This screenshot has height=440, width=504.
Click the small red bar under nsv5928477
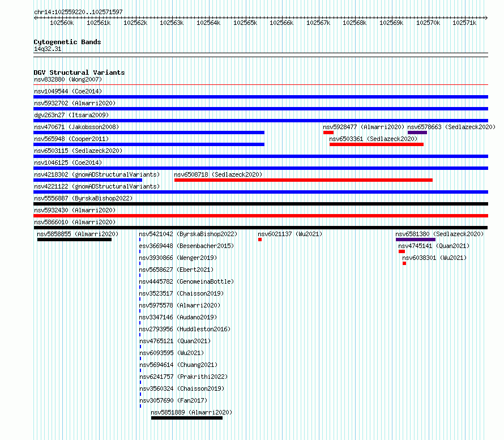point(328,133)
